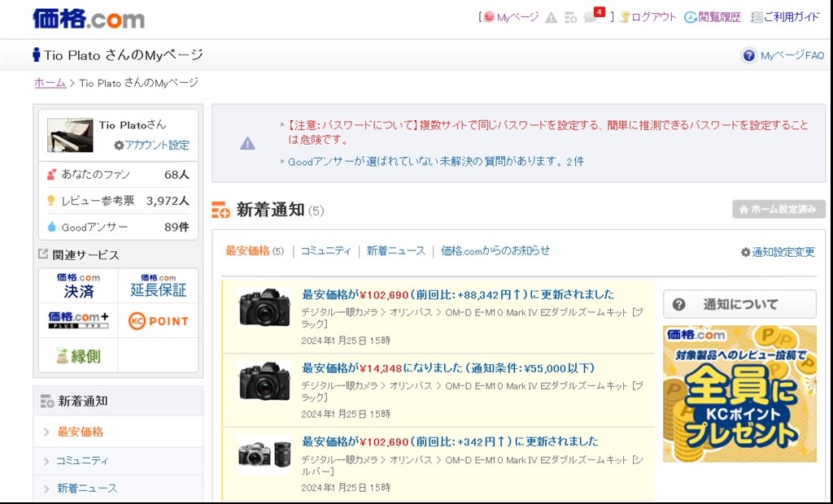This screenshot has width=833, height=504.
Task: Open 通知設定変更 settings link
Action: [x=778, y=252]
